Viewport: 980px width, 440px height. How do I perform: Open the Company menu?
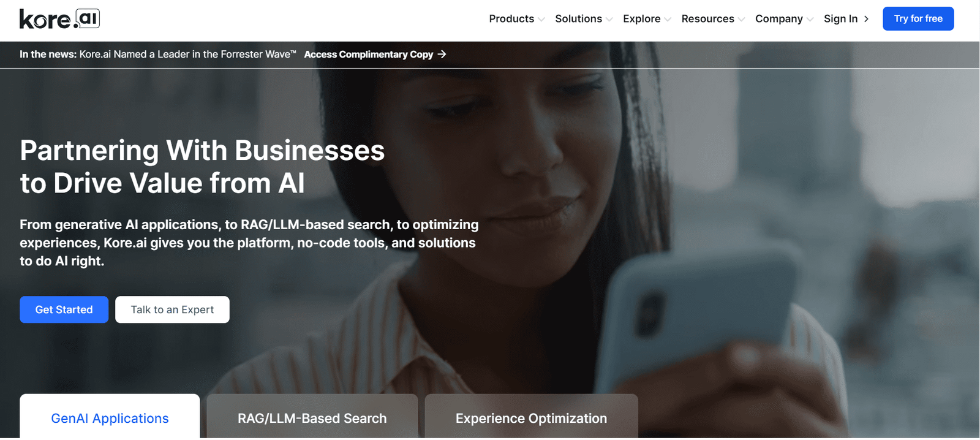[x=778, y=19]
